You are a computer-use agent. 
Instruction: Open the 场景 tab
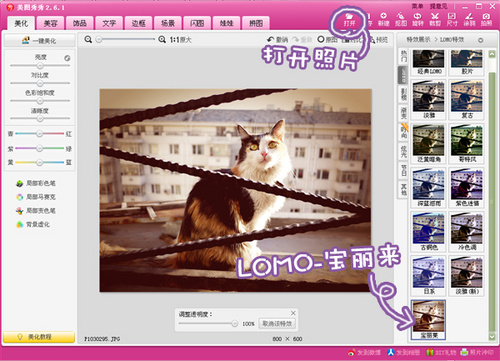click(x=168, y=23)
